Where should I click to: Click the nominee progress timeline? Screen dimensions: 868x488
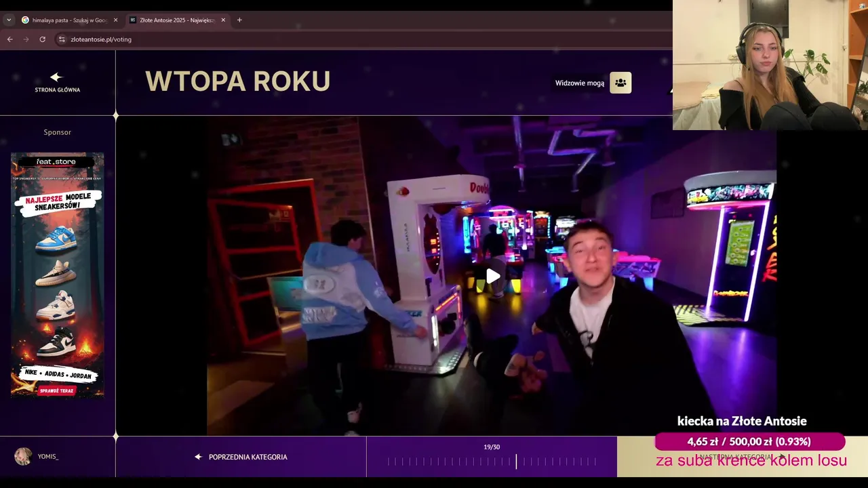coord(492,462)
